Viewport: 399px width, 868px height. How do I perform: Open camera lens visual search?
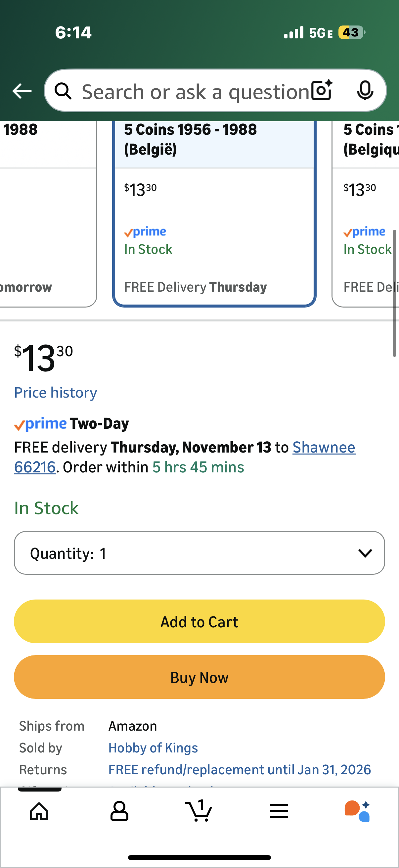pyautogui.click(x=322, y=91)
